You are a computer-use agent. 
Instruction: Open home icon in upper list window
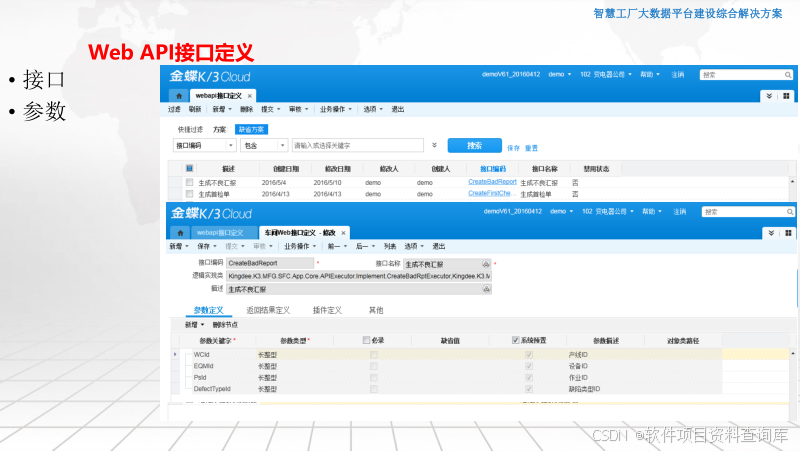179,95
